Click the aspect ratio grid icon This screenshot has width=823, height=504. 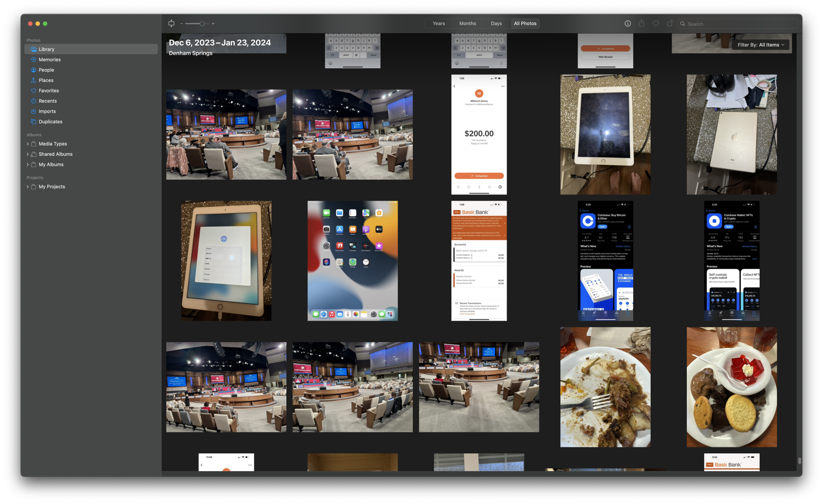tap(171, 23)
